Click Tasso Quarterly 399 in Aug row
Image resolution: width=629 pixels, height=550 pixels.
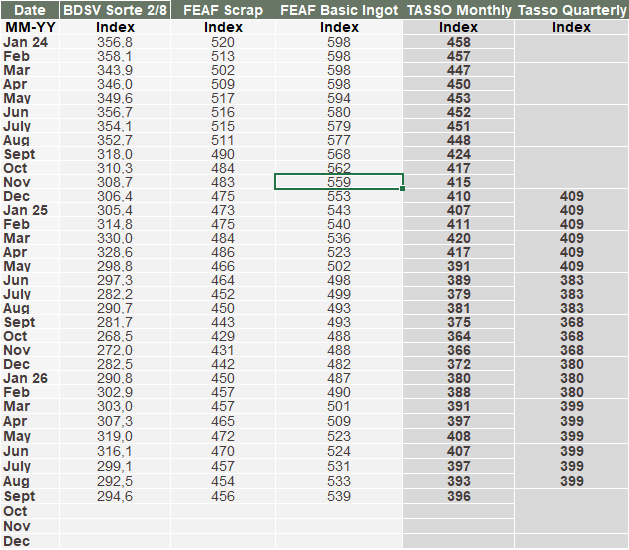(x=572, y=481)
